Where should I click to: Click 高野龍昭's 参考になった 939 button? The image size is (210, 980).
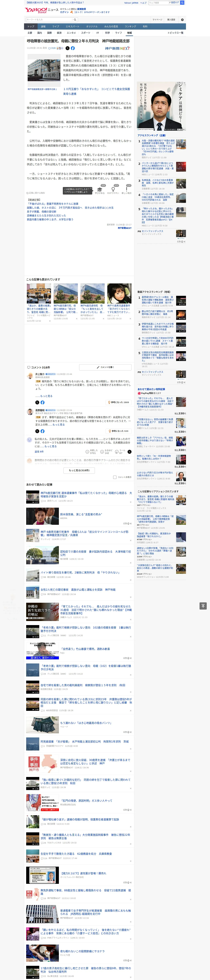coord(119,431)
